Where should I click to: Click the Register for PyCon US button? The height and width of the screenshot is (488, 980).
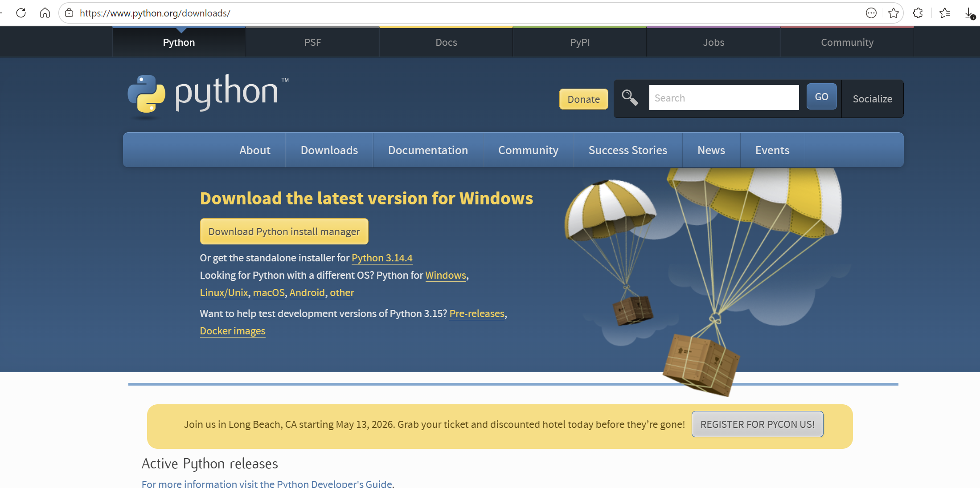(757, 424)
